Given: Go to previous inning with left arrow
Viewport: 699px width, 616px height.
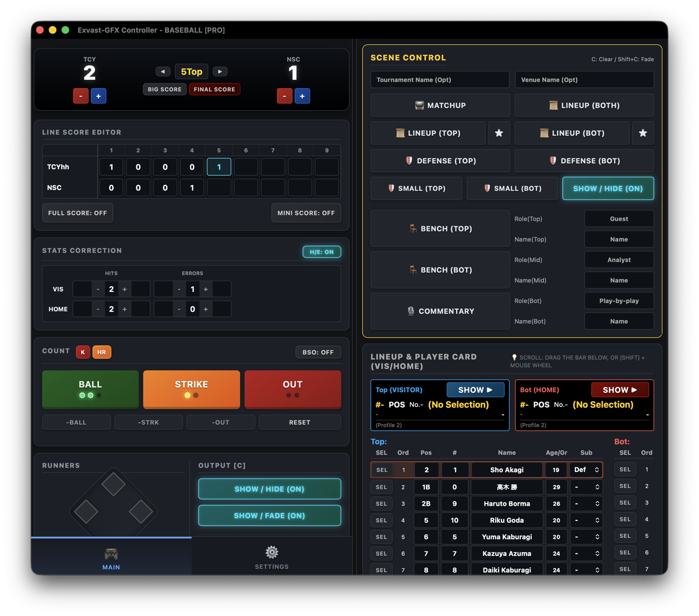Looking at the screenshot, I should [163, 72].
